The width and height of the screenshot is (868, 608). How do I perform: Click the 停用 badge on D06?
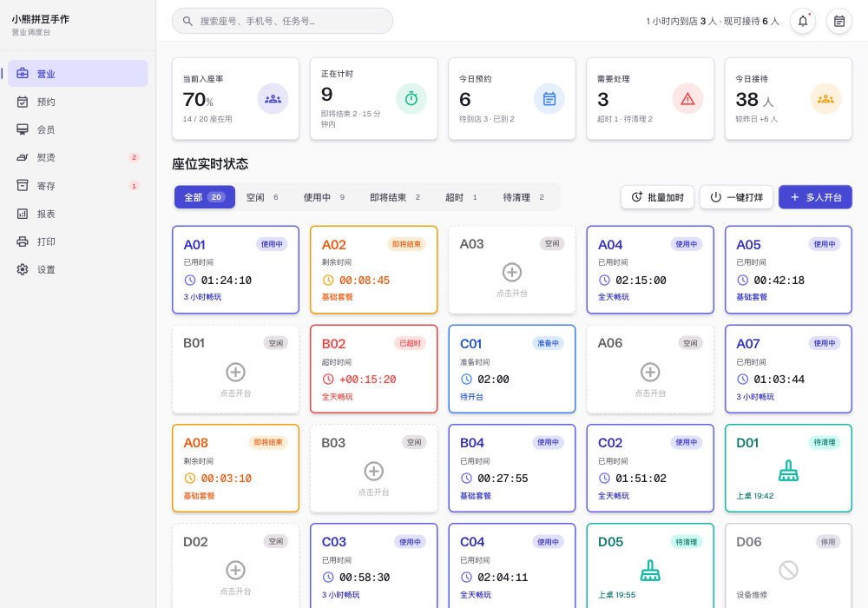(828, 542)
